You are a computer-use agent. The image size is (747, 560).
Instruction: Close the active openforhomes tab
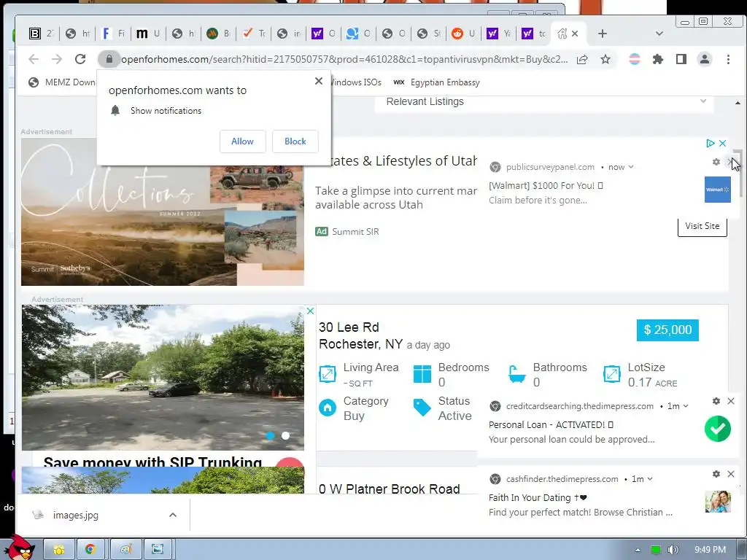click(575, 34)
